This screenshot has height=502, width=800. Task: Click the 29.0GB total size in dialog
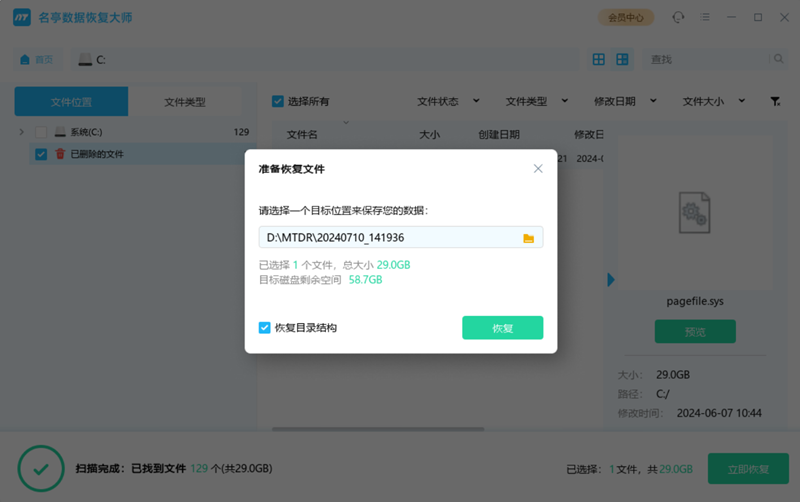393,265
